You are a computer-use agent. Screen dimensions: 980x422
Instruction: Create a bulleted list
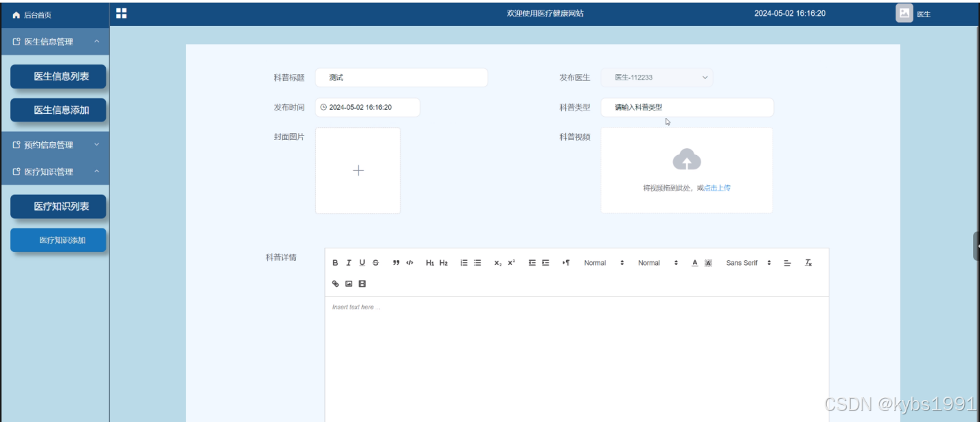477,263
